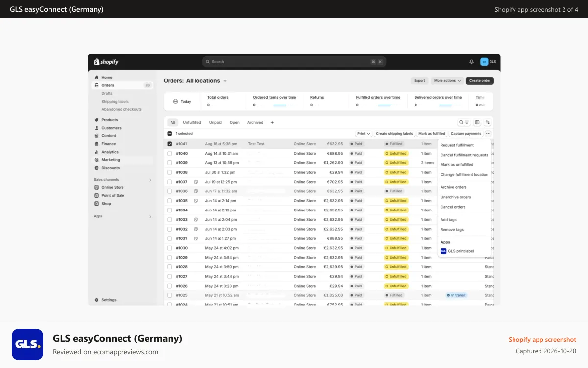Open Abandoned checkouts in sidebar
The height and width of the screenshot is (368, 588).
click(122, 109)
